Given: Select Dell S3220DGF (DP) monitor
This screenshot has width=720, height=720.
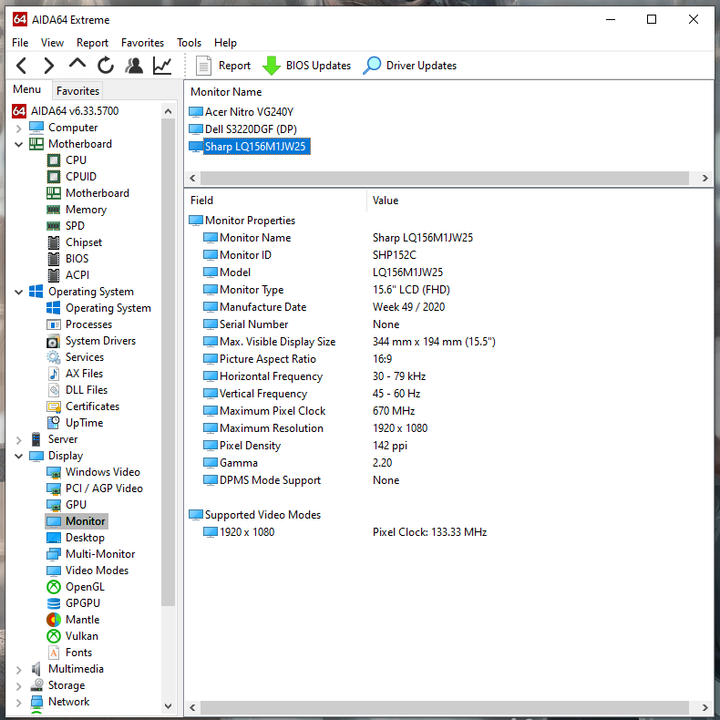Looking at the screenshot, I should pyautogui.click(x=250, y=129).
